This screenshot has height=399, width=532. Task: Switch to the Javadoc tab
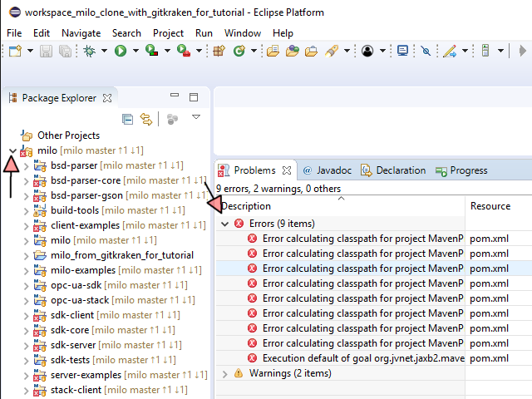tap(327, 170)
